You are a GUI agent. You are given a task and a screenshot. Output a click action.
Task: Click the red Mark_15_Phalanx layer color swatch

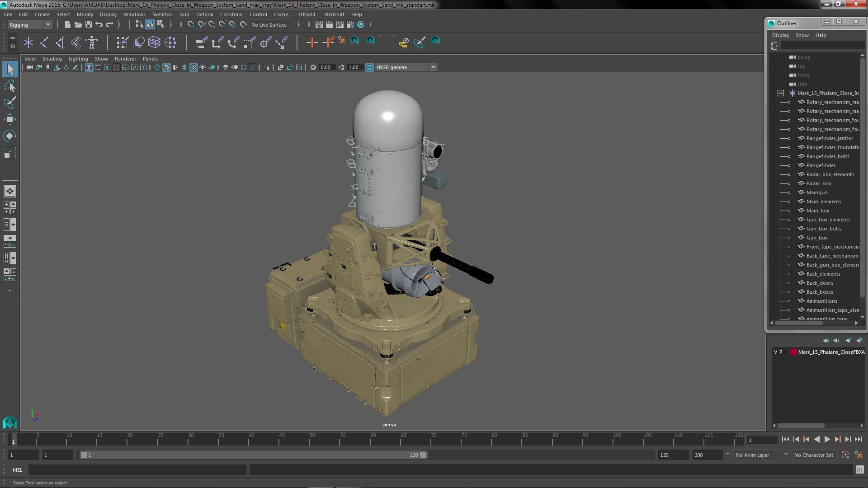point(793,352)
